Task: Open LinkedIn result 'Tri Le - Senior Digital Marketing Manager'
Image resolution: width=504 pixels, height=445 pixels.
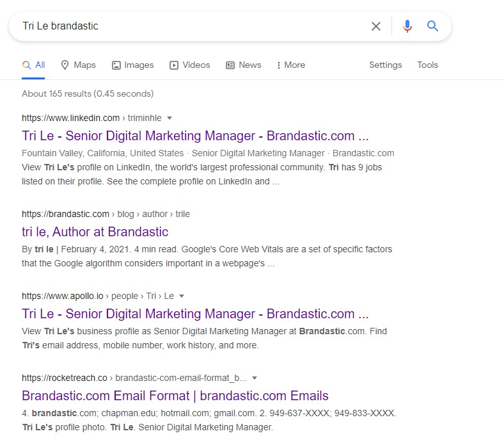Action: point(195,136)
